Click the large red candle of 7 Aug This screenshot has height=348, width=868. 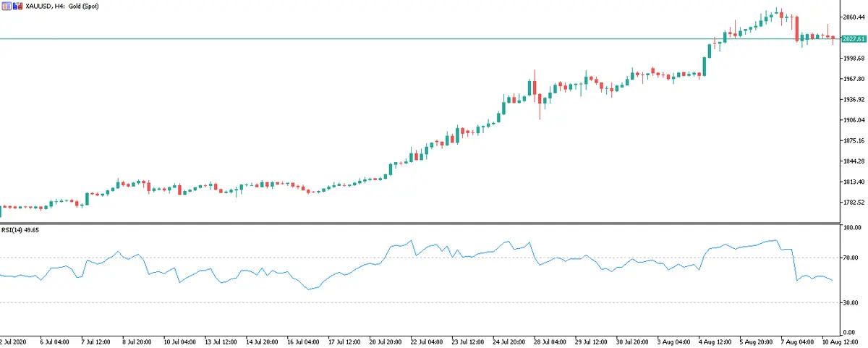point(796,28)
